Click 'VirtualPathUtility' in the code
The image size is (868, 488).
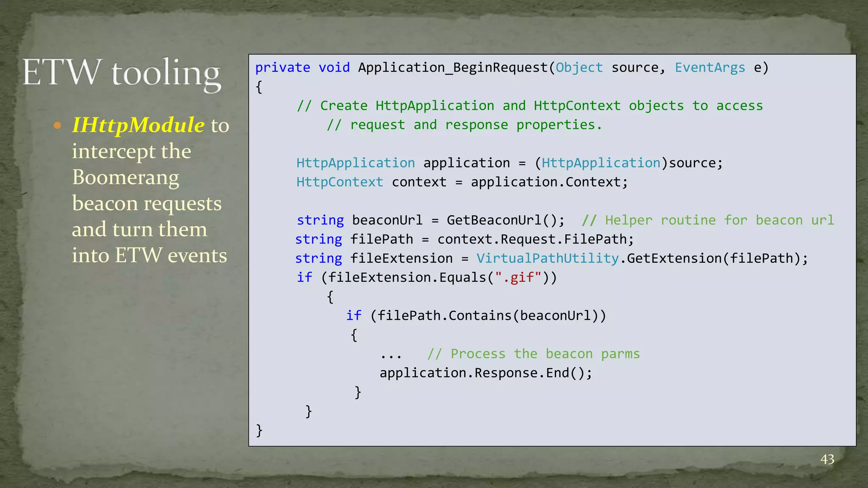click(x=548, y=258)
